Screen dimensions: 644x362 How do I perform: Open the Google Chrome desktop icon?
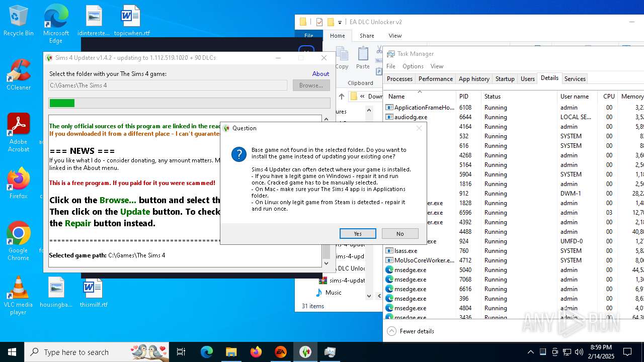[19, 241]
